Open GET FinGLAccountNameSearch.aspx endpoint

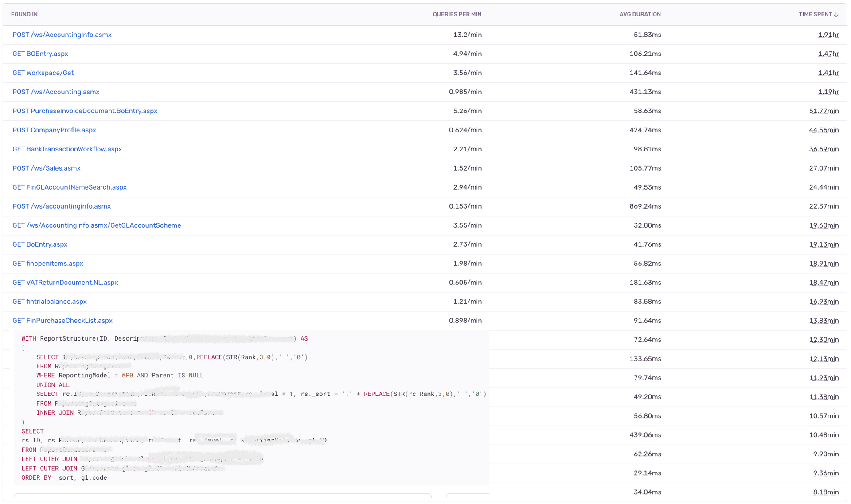69,187
